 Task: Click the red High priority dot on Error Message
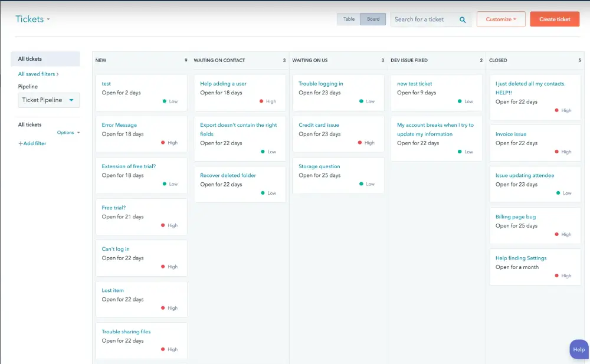[163, 143]
